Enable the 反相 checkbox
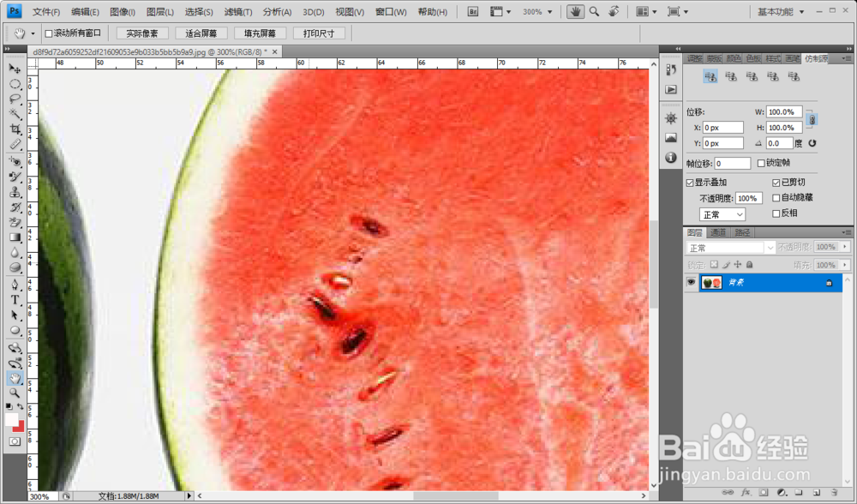Viewport: 857px width, 504px height. pos(776,213)
